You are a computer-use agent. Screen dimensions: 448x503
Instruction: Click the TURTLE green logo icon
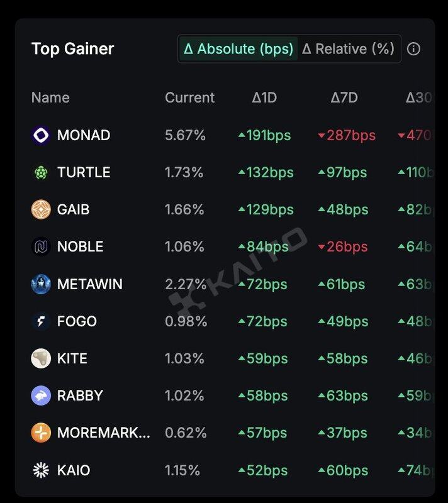41,172
